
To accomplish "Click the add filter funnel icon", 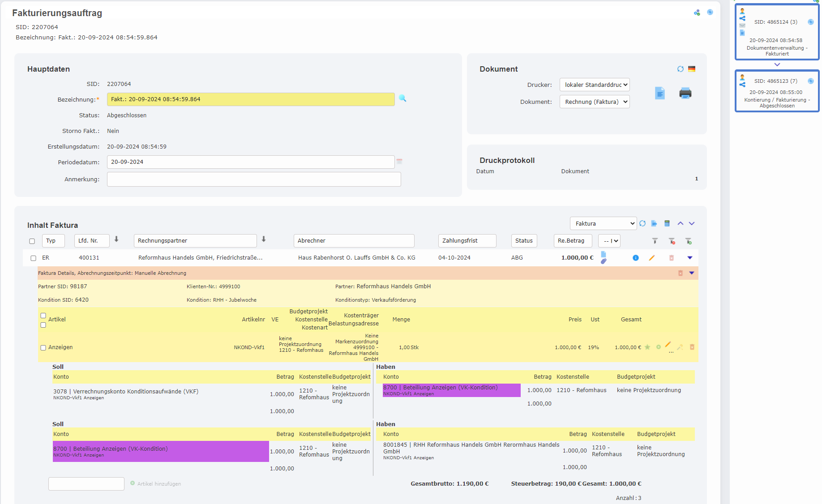I will pos(689,241).
